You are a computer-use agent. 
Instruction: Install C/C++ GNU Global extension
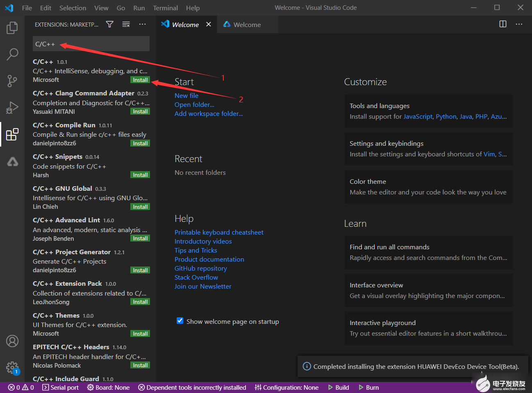(x=140, y=207)
